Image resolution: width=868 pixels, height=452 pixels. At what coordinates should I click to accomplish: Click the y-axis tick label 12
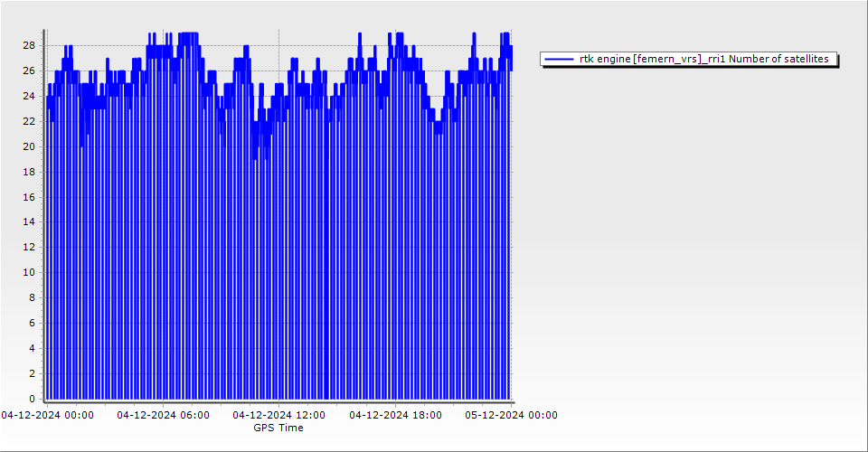point(30,247)
